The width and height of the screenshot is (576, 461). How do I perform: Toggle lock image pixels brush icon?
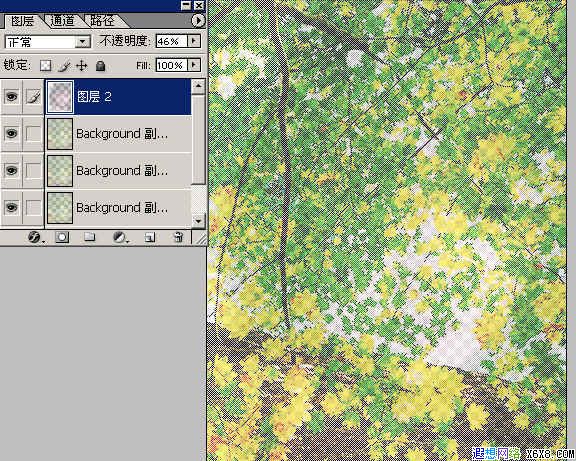tap(64, 66)
